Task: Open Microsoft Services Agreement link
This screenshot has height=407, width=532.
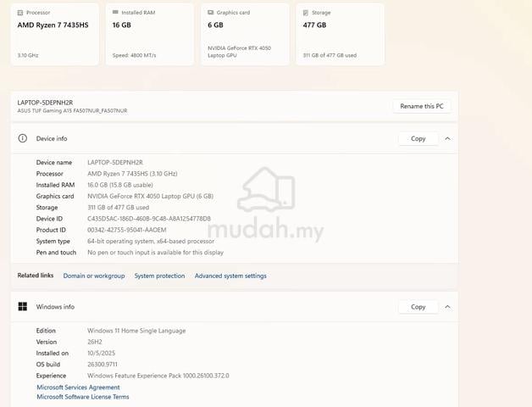Action: 78,387
